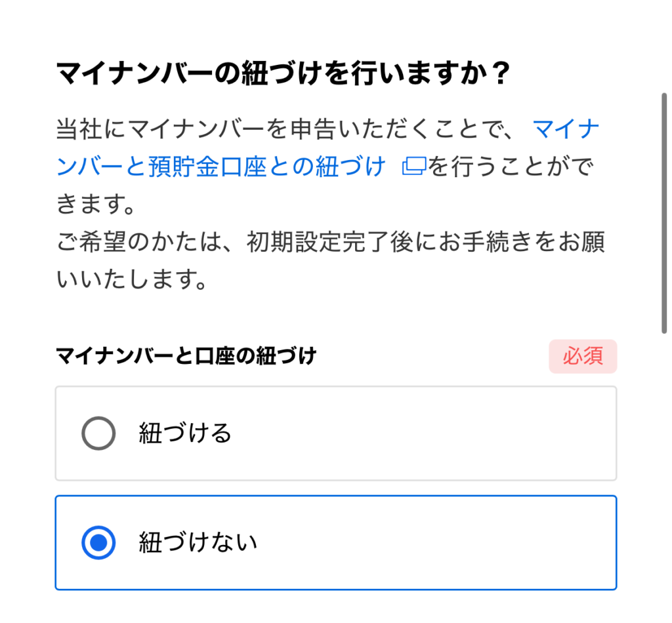Click the 紐づけない option label text

198,542
